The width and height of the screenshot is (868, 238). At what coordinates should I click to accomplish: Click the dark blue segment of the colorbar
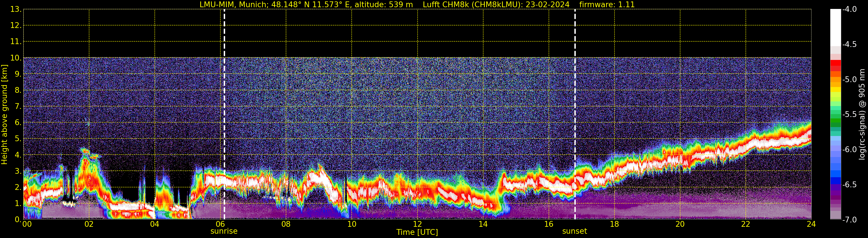pos(835,180)
